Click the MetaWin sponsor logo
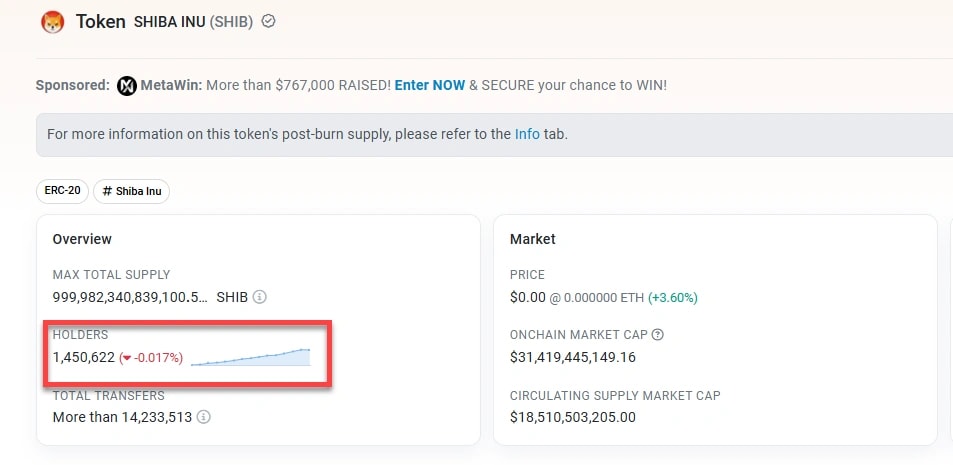The height and width of the screenshot is (465, 953). (x=127, y=85)
